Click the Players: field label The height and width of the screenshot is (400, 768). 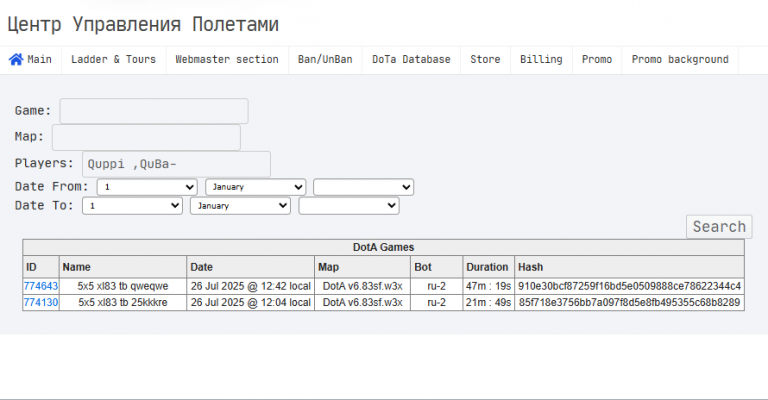coord(44,163)
